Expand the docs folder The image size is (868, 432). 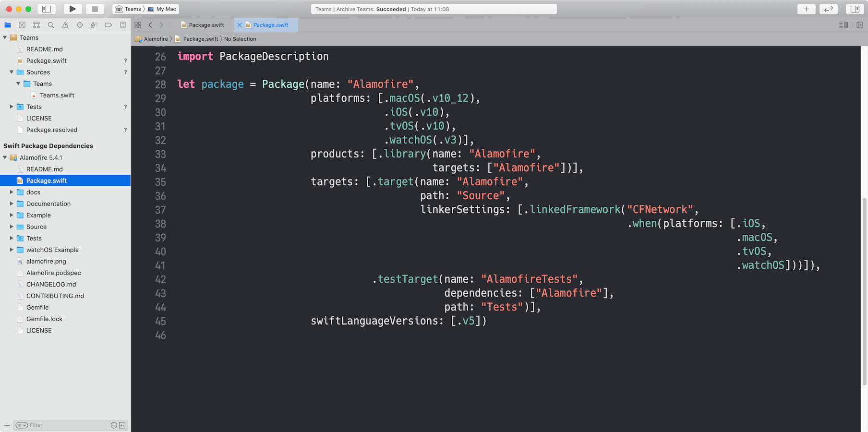click(12, 192)
